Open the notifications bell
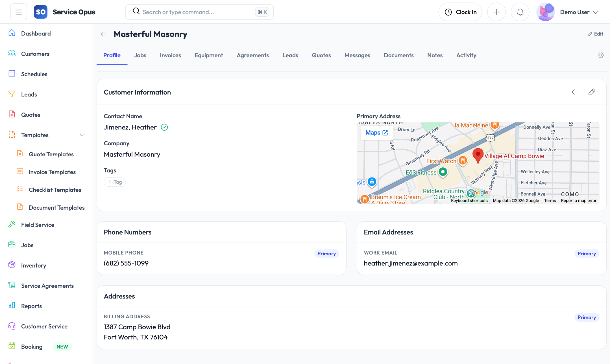This screenshot has height=364, width=610. tap(520, 12)
